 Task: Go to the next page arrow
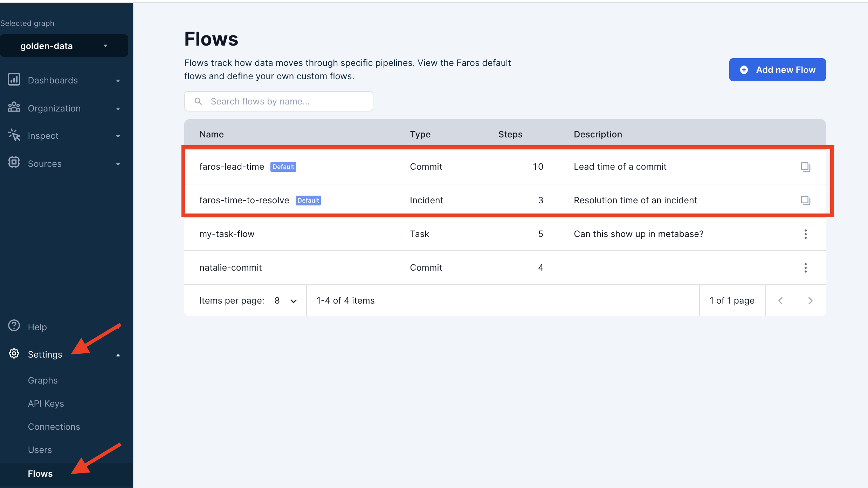810,301
